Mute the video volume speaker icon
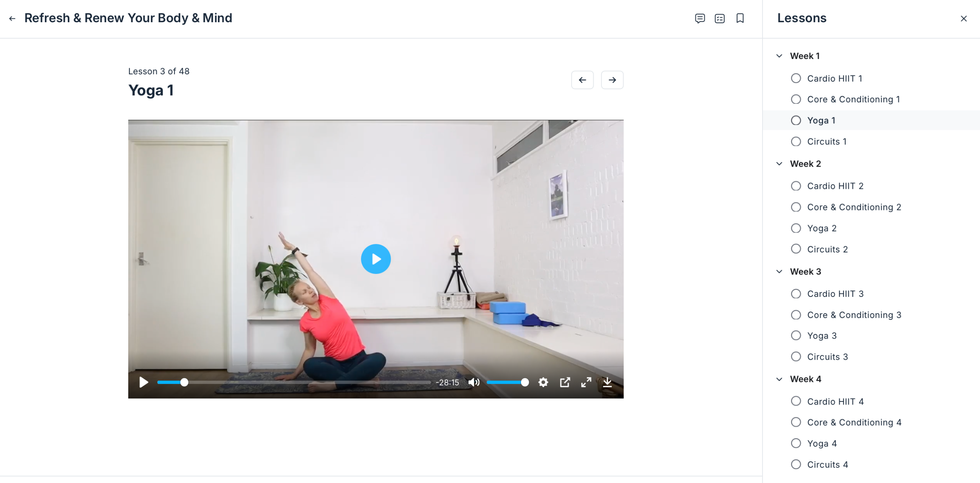 [474, 382]
